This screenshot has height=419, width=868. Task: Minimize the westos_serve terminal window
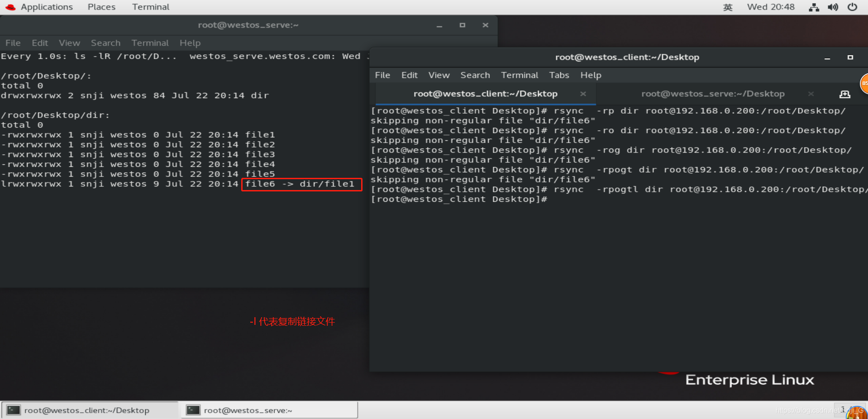(x=439, y=25)
